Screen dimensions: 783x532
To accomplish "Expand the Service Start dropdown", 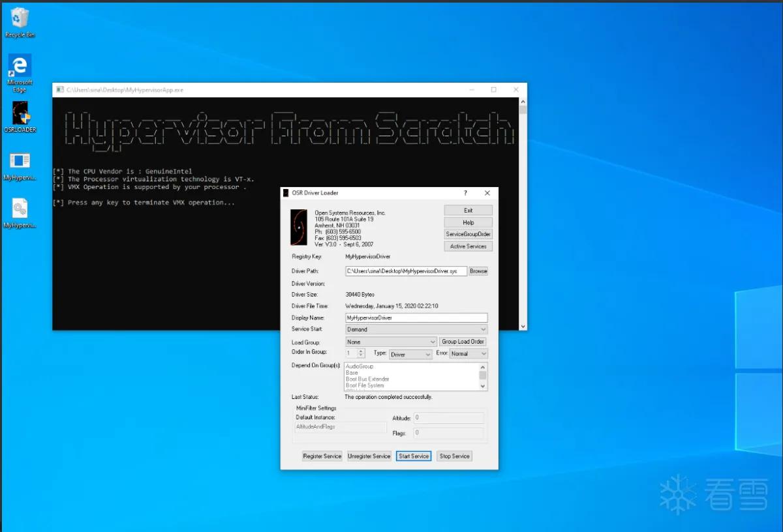I will tap(416, 329).
